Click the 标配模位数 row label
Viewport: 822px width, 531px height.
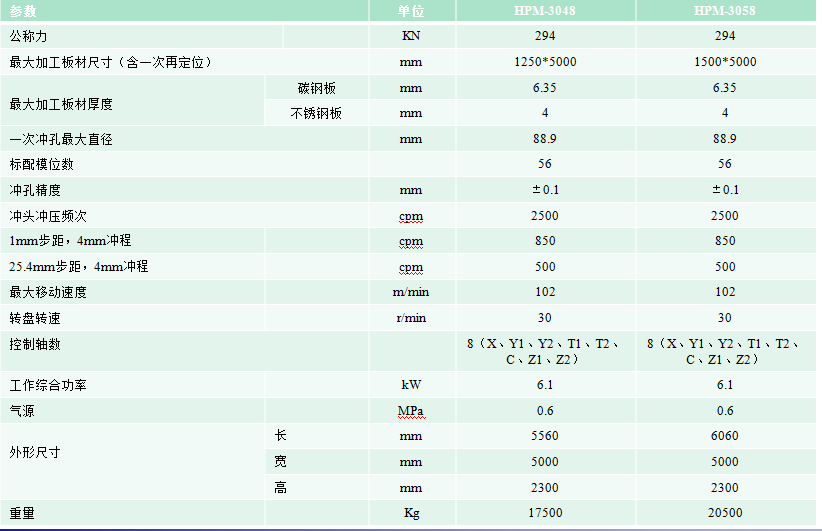tap(41, 164)
